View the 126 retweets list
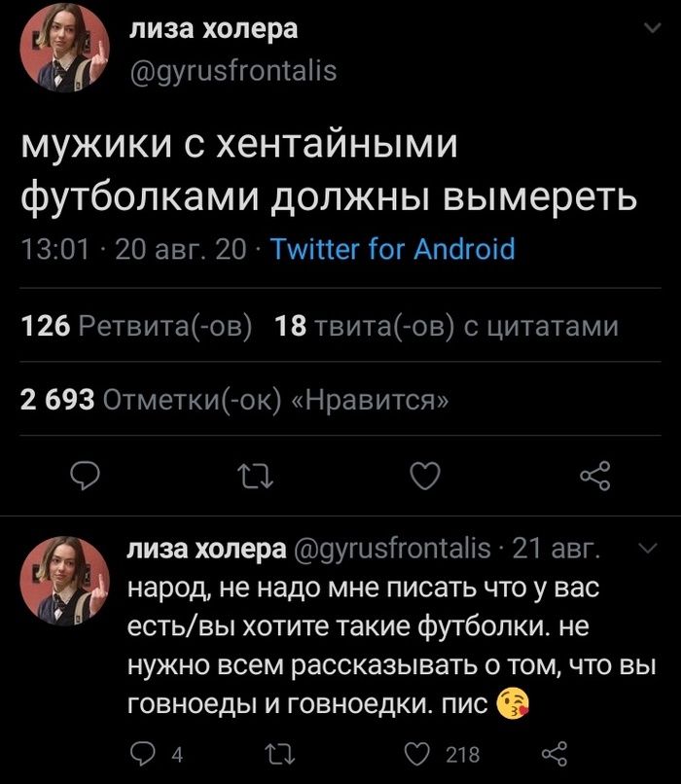Viewport: 681px width, 784px height. click(136, 326)
